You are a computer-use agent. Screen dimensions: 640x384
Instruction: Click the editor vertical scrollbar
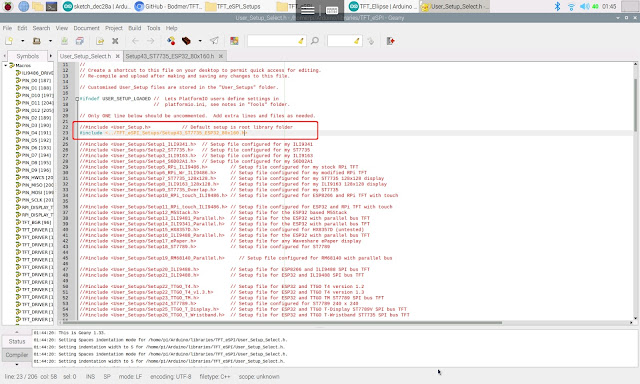pyautogui.click(x=635, y=105)
